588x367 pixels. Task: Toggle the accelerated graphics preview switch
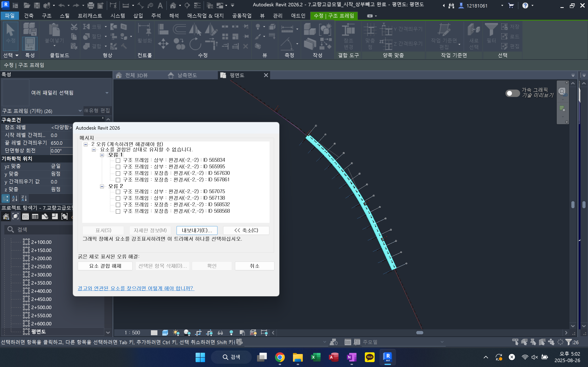coord(512,93)
